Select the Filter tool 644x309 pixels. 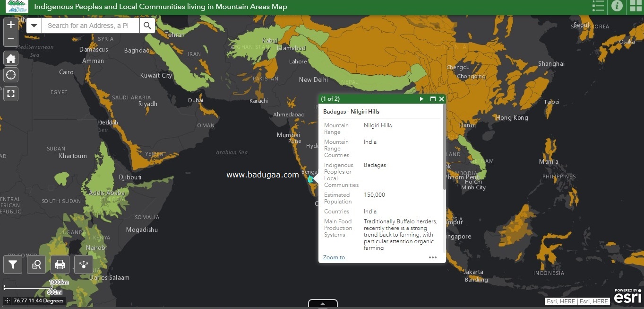(13, 265)
